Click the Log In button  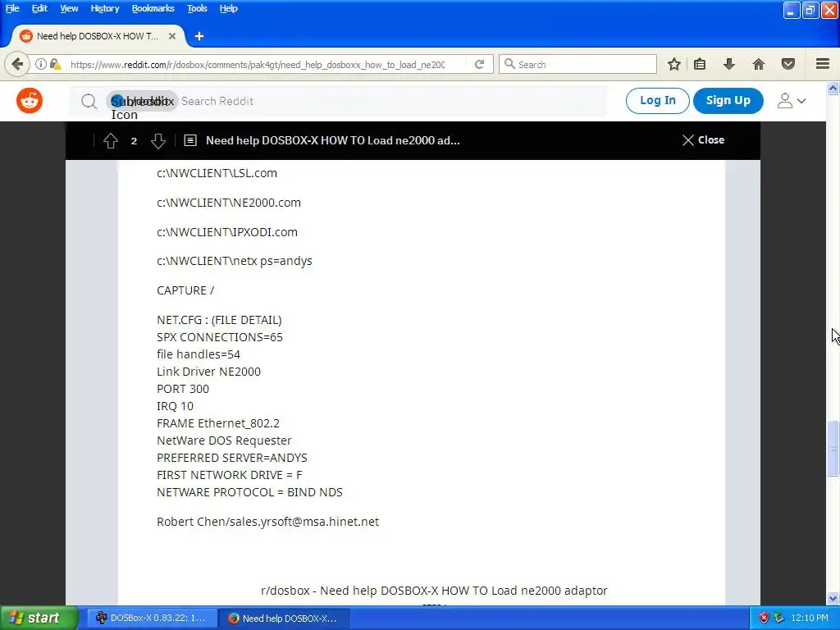tap(657, 101)
